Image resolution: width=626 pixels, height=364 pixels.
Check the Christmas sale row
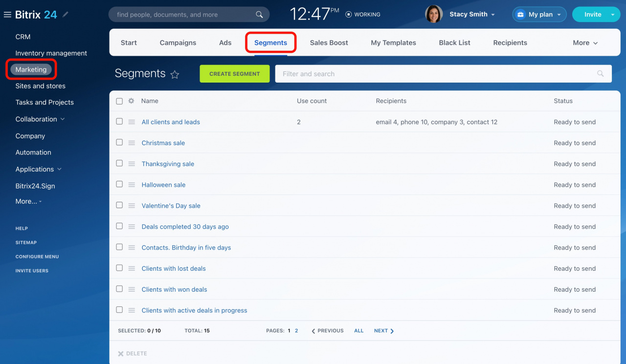click(119, 143)
